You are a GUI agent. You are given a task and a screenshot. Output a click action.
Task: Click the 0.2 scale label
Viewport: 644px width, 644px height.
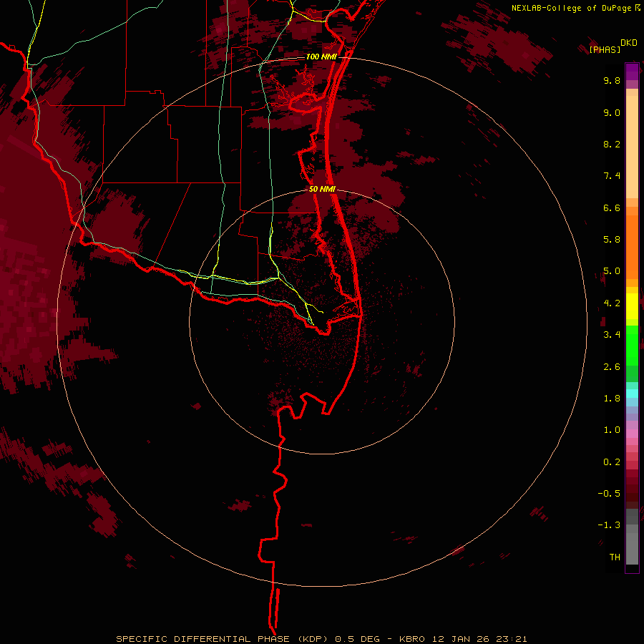click(612, 462)
